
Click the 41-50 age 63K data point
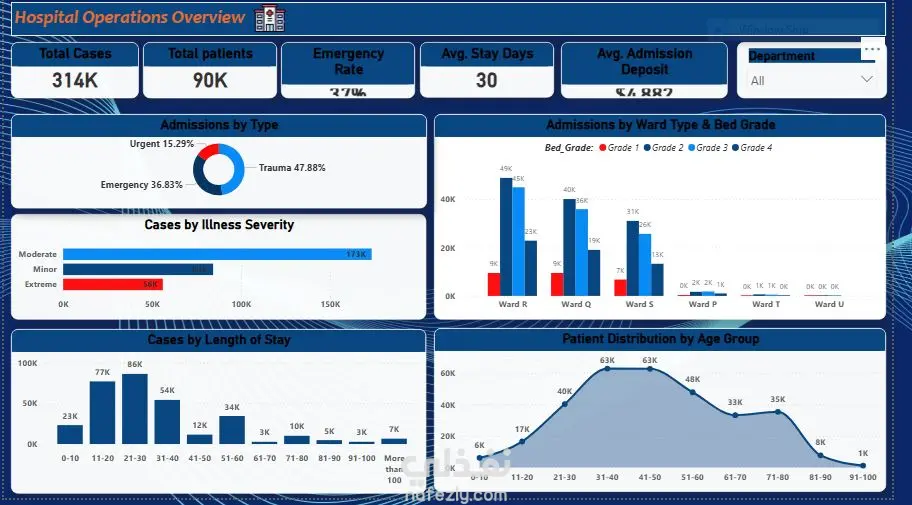click(650, 368)
